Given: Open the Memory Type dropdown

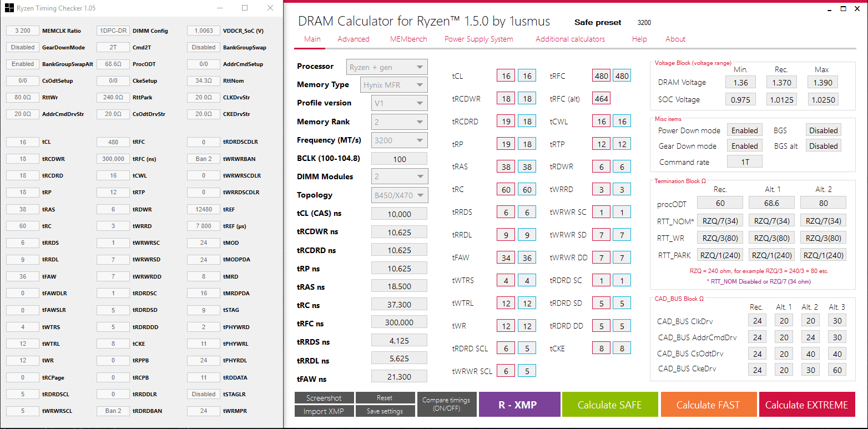Looking at the screenshot, I should 394,85.
